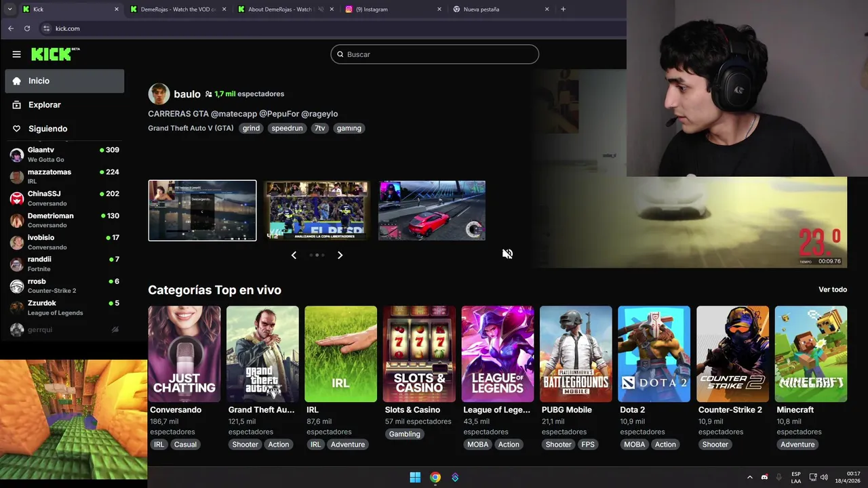Open rrosb channel in the sidebar
Viewport: 868px width, 488px height.
click(64, 285)
